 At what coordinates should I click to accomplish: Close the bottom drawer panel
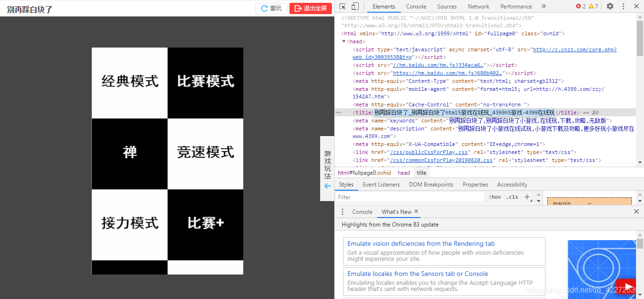[x=636, y=212]
